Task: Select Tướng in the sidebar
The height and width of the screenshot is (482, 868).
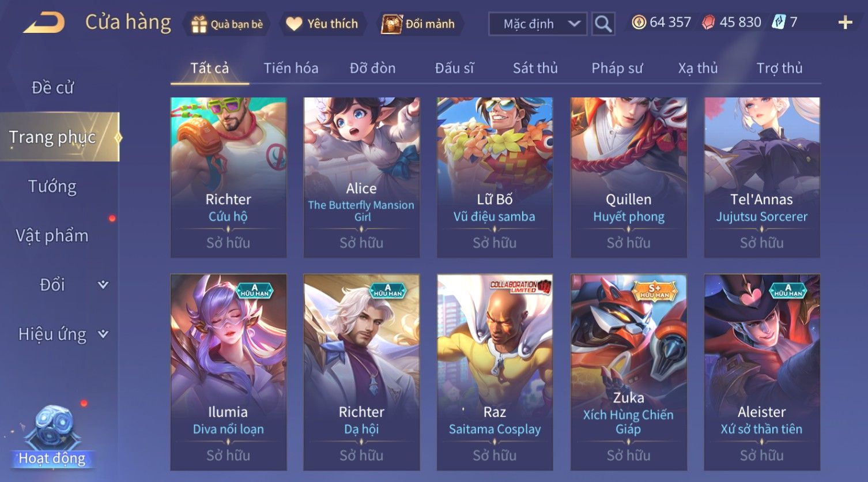Action: coord(52,186)
